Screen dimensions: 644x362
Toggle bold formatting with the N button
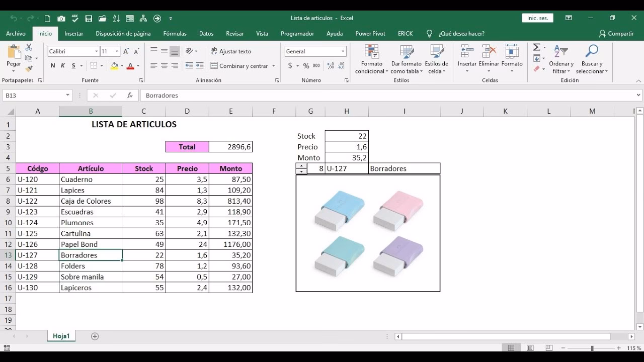[52, 65]
